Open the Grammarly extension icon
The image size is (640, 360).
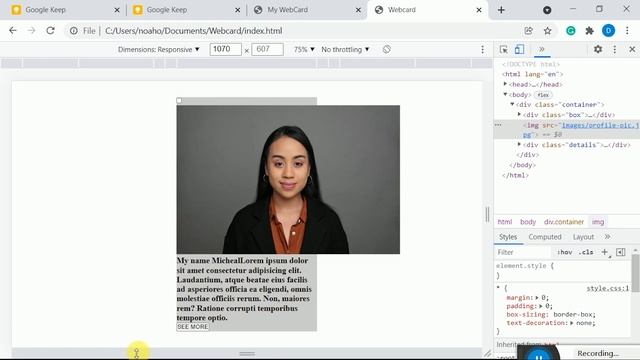pyautogui.click(x=571, y=31)
